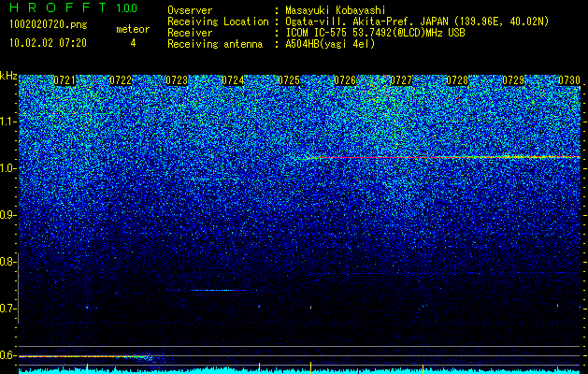Click the 0.9 frequency axis label

pos(7,215)
